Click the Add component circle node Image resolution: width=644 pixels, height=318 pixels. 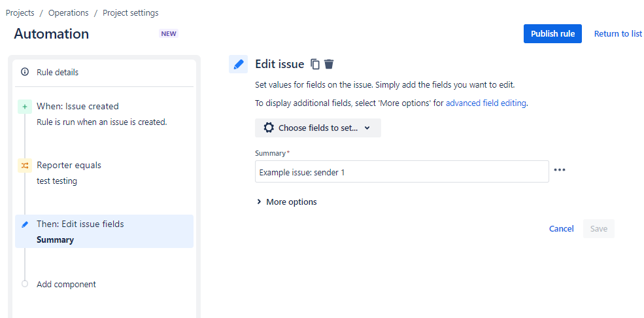[x=25, y=284]
